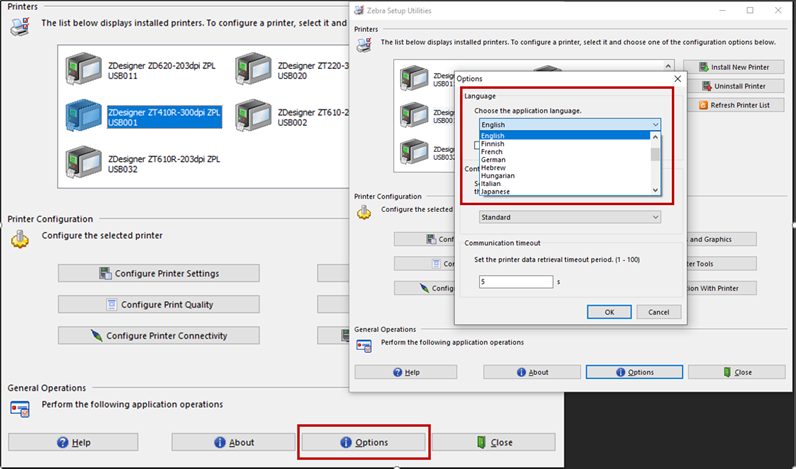Select ZDesigner ZT220 printer icon on USB020
Viewport: 796px width, 469px height.
(253, 68)
